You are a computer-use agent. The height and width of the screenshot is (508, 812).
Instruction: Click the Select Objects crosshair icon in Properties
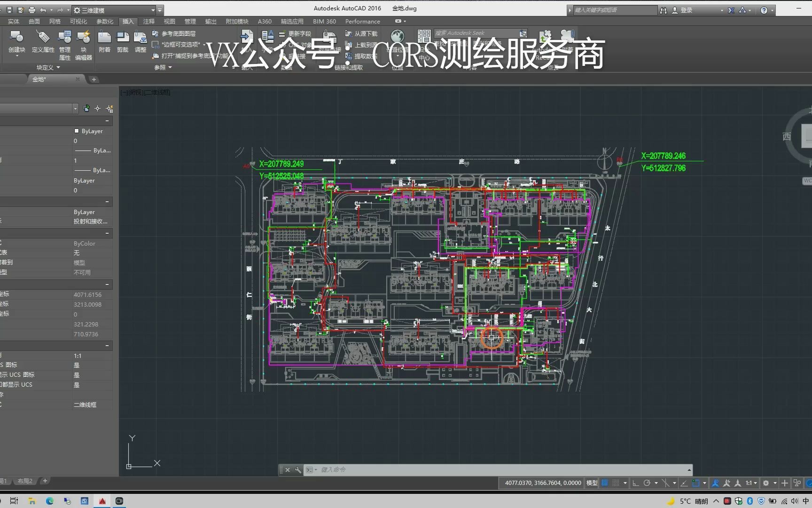click(x=98, y=109)
